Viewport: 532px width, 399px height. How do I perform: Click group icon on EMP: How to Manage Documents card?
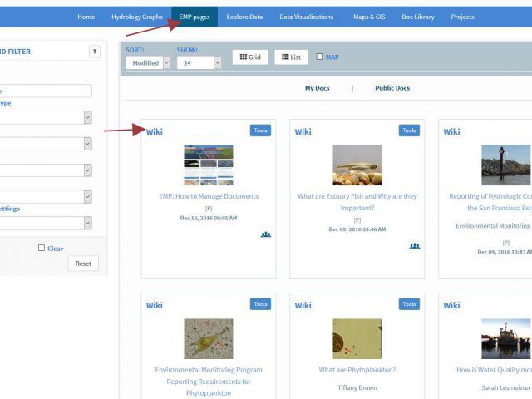pyautogui.click(x=266, y=234)
